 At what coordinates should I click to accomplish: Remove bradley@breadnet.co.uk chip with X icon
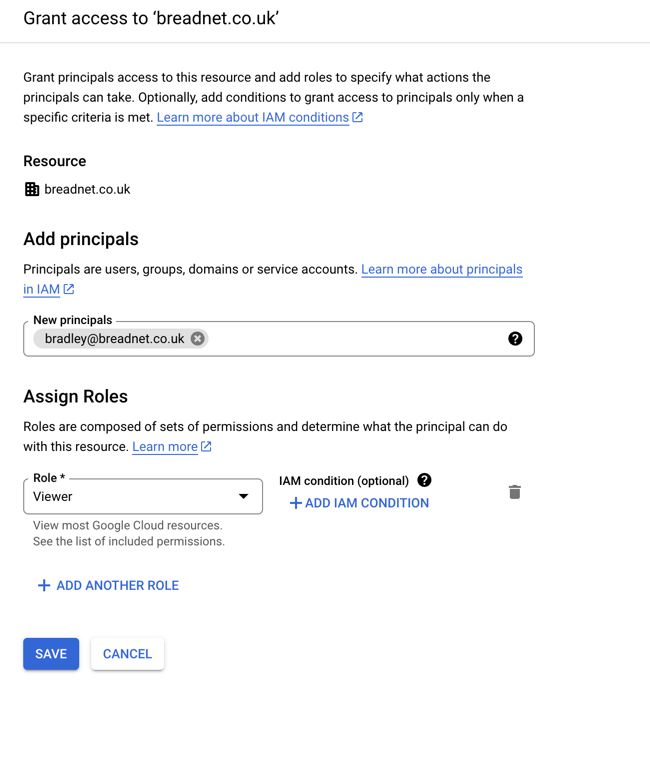(x=198, y=339)
